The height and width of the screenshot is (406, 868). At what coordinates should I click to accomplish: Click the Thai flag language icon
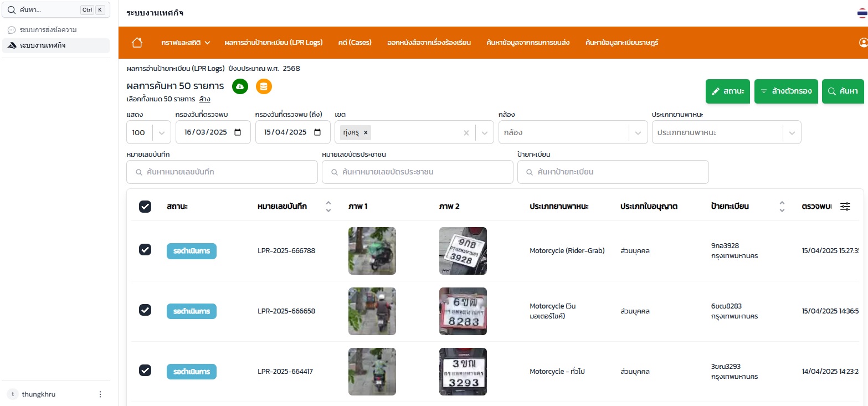[x=862, y=13]
